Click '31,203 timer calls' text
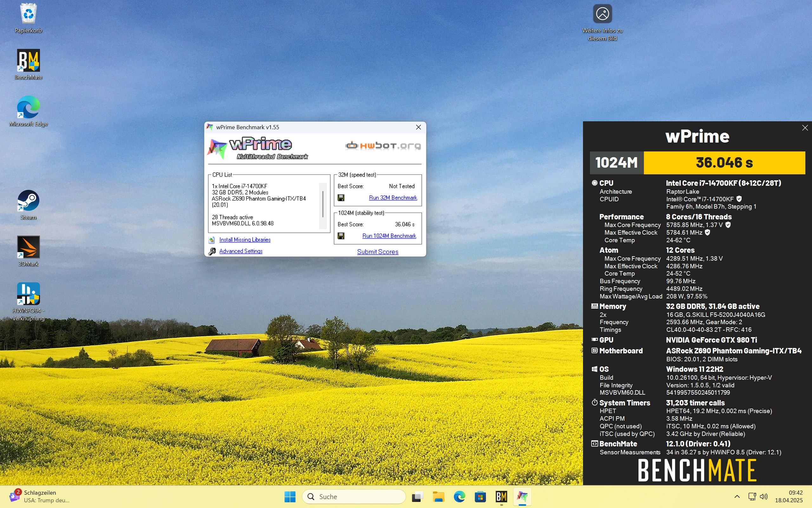Image resolution: width=812 pixels, height=508 pixels. (x=695, y=403)
